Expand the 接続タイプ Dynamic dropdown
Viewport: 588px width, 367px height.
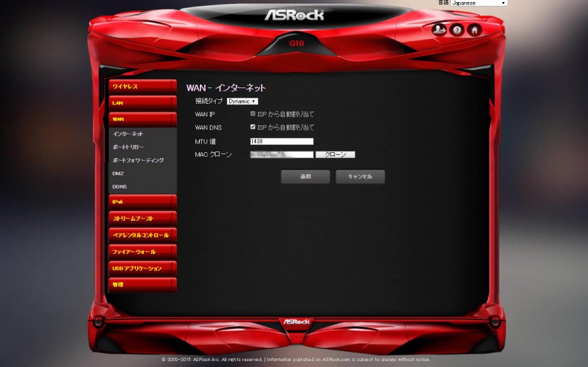coord(242,101)
